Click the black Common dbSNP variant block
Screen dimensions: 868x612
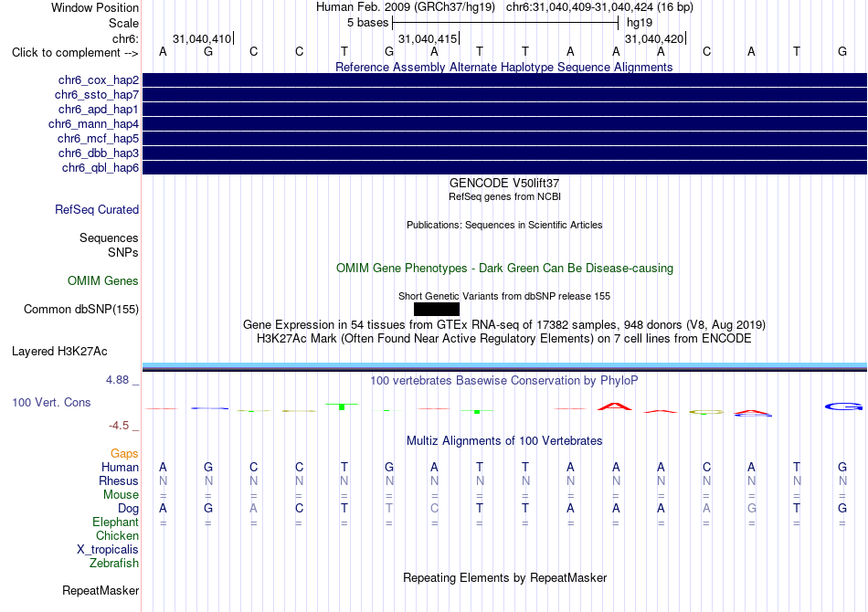436,310
